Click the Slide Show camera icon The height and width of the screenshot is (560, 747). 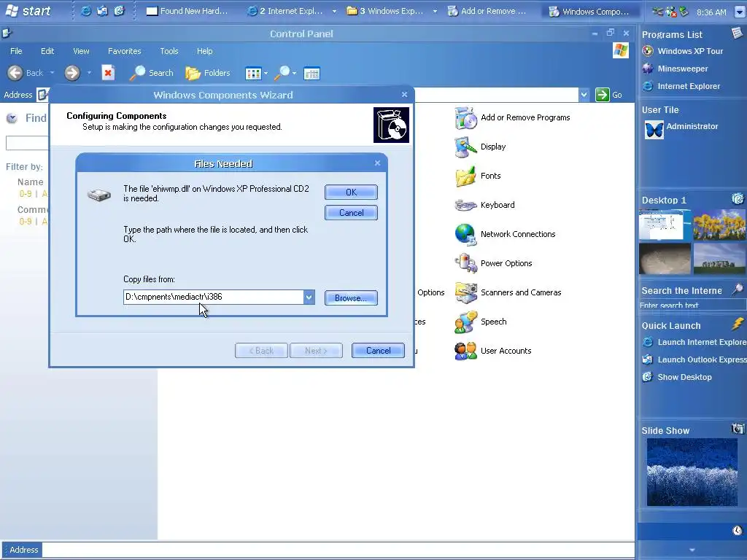click(738, 429)
